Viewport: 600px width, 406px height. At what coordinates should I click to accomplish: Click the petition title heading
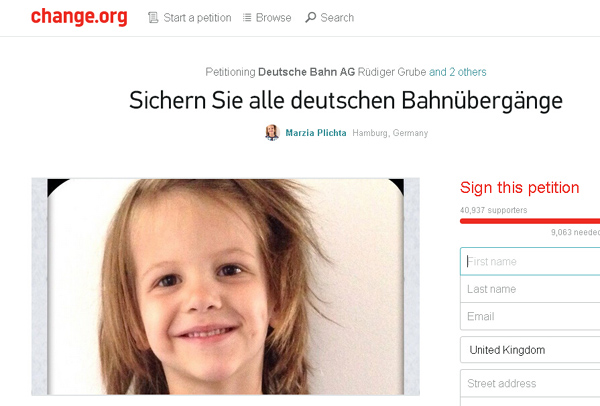coord(346,101)
